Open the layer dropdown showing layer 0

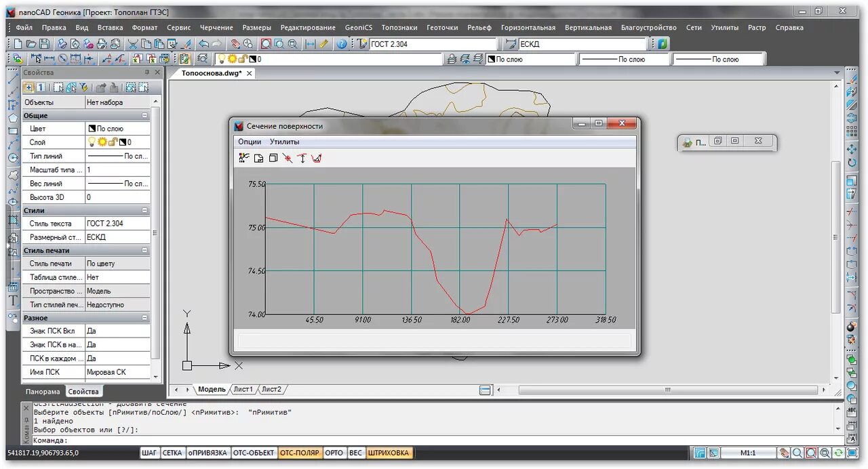pyautogui.click(x=329, y=60)
